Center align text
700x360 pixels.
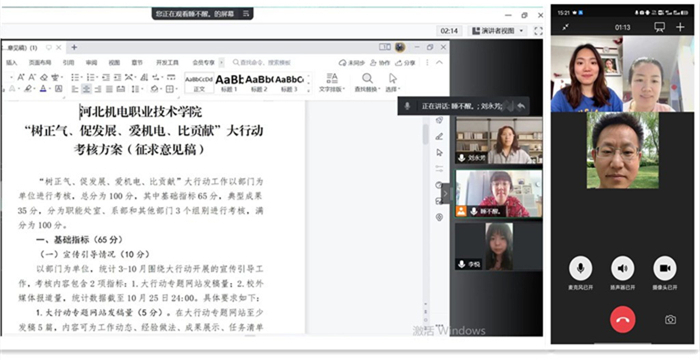point(87,89)
